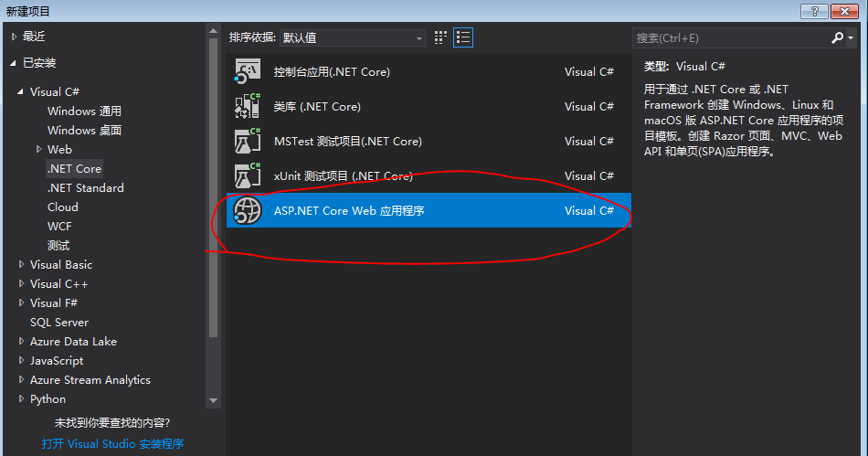
Task: Select the 测试 category
Action: (58, 245)
